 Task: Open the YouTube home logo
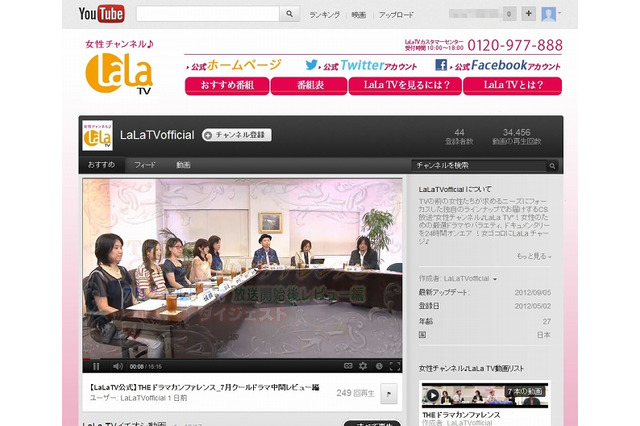tap(102, 14)
